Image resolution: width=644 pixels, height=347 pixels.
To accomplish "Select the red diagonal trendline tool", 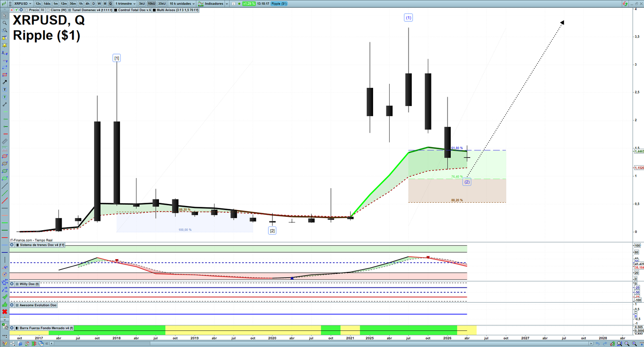I will click(4, 201).
